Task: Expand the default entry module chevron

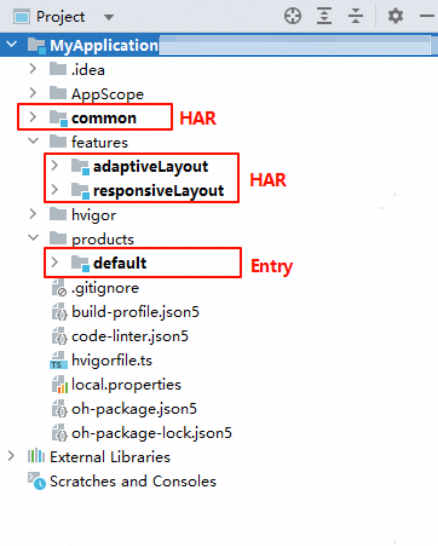Action: (55, 262)
